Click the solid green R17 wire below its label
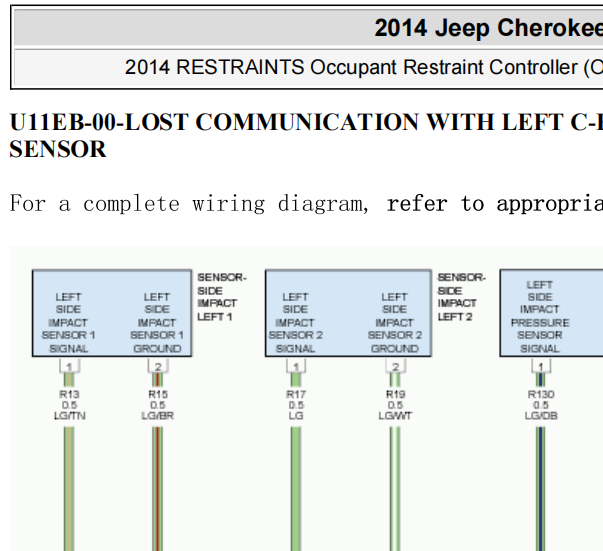Viewport: 603px width, 551px height. point(296,489)
